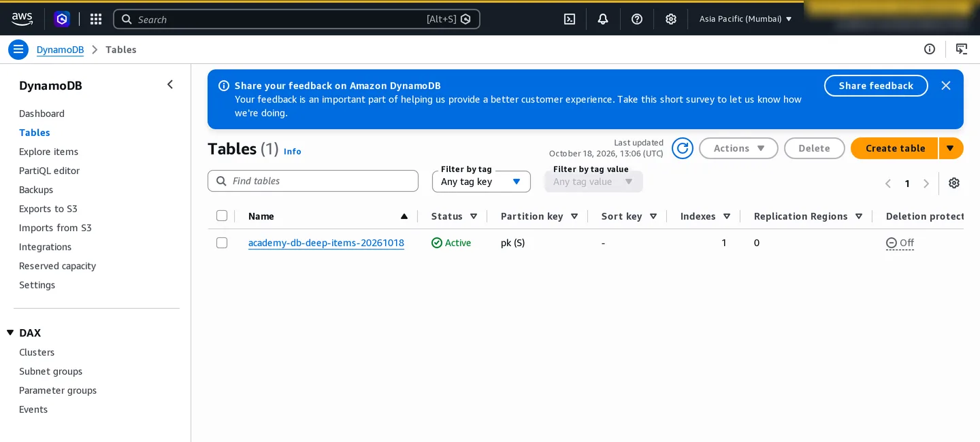Refresh the tables list
Screen dimensions: 980x442
683,148
